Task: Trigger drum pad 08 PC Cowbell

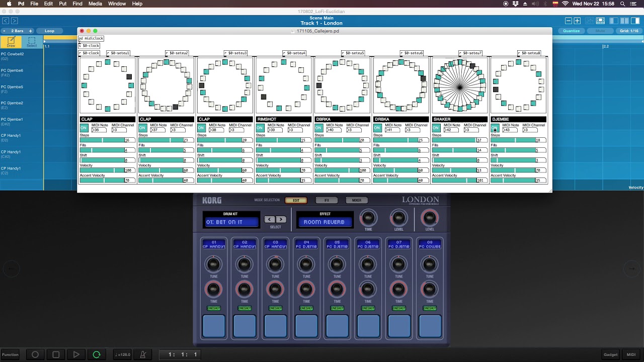Action: coord(430,326)
